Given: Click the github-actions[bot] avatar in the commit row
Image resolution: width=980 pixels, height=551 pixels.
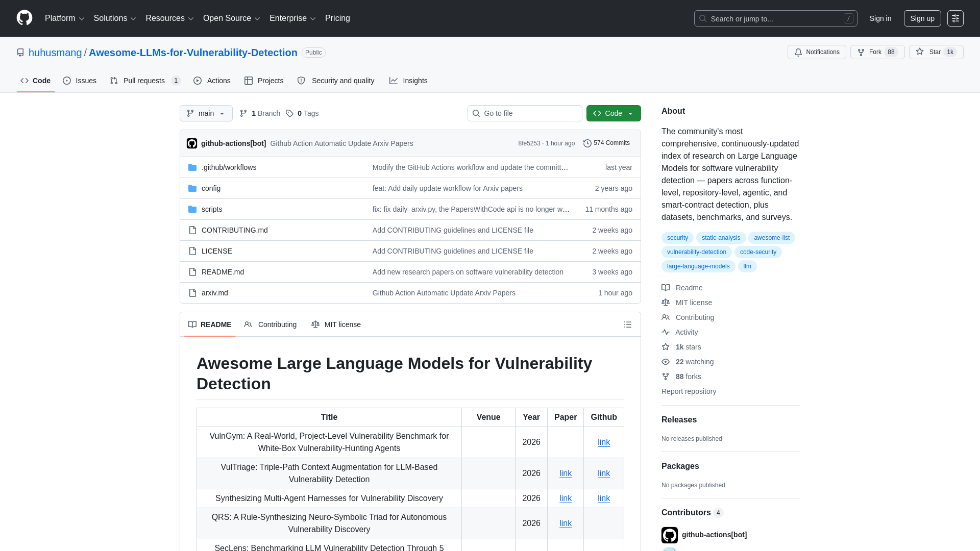Looking at the screenshot, I should click(x=192, y=143).
